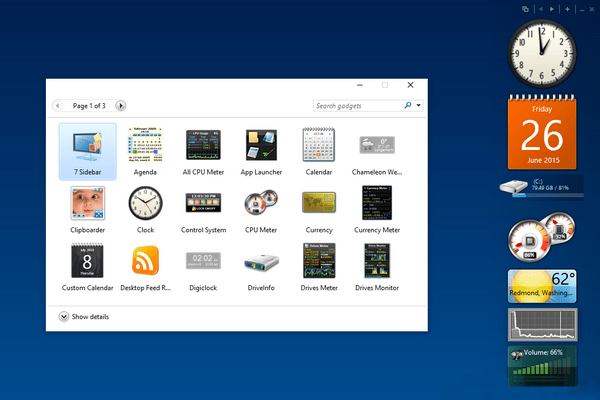
Task: Choose the DriveInfo gadget icon
Action: pos(261,263)
